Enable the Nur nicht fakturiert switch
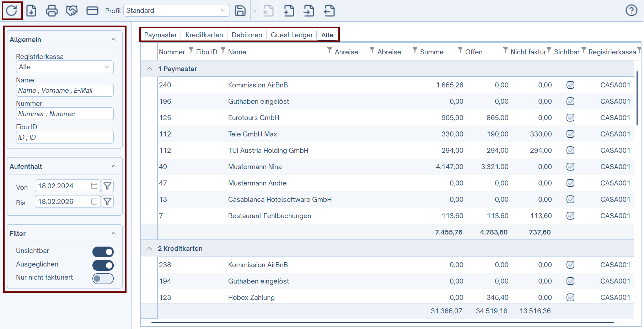 click(103, 279)
